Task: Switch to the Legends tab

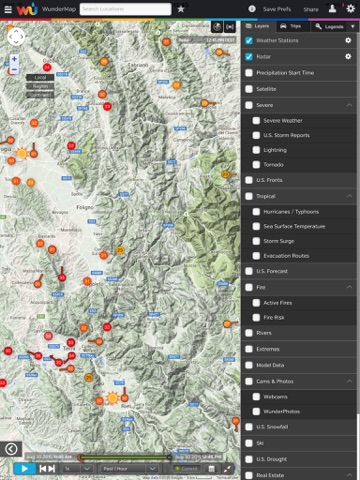Action: coord(329,26)
